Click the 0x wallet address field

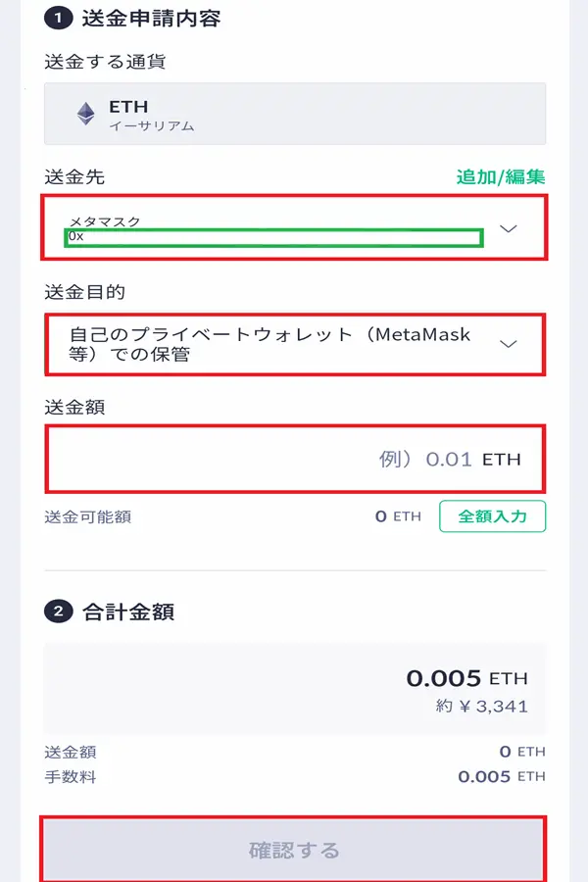[273, 238]
